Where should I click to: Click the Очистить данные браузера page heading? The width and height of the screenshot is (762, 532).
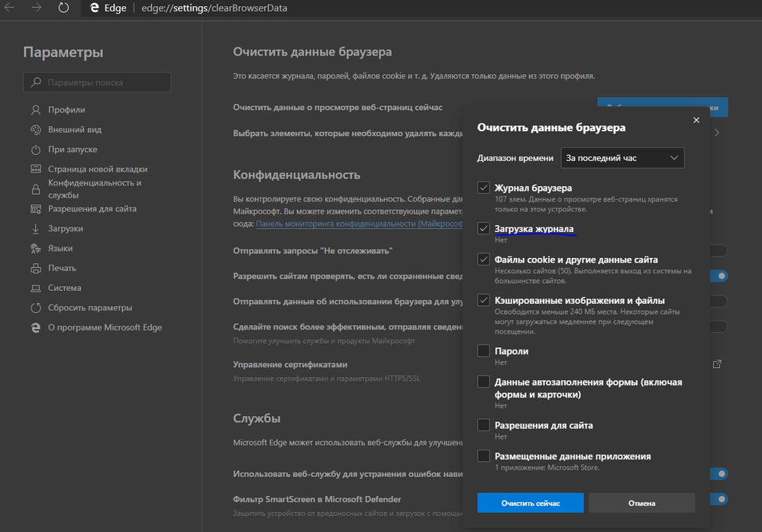pyautogui.click(x=312, y=52)
